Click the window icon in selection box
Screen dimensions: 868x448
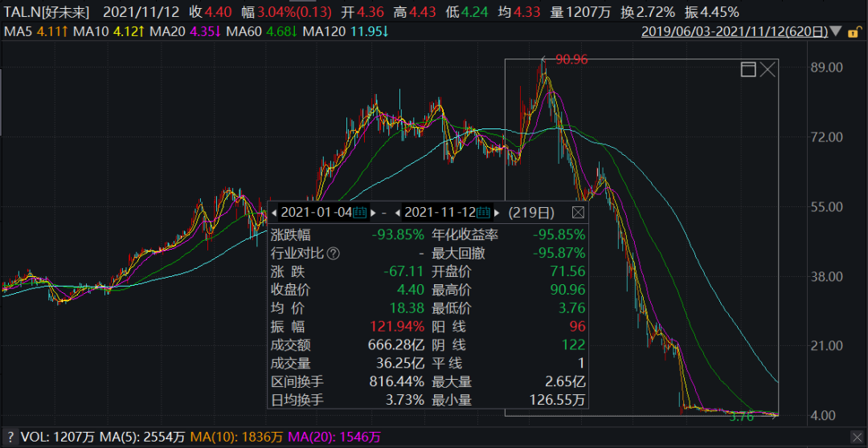(747, 70)
